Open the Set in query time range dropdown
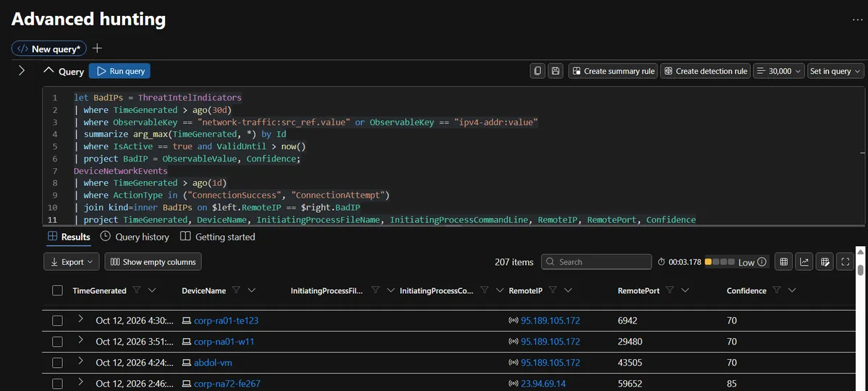 click(835, 71)
